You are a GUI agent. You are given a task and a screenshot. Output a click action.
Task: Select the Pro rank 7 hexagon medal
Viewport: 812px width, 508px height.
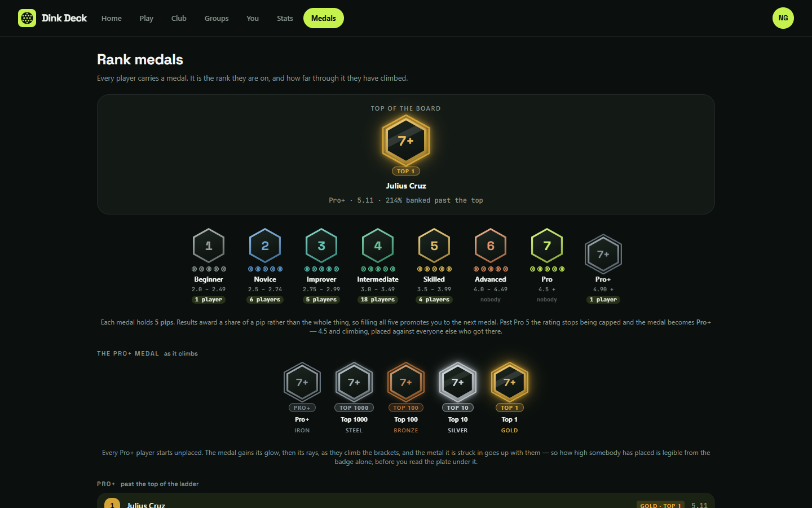pyautogui.click(x=547, y=246)
